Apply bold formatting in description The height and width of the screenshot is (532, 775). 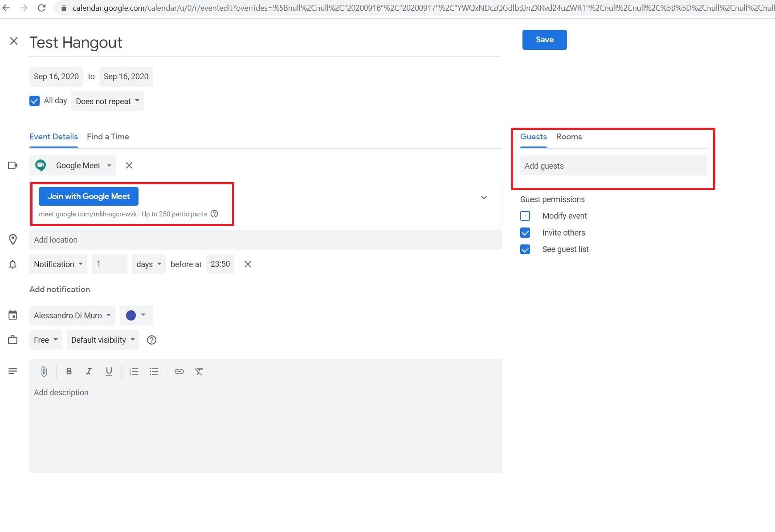pyautogui.click(x=69, y=371)
